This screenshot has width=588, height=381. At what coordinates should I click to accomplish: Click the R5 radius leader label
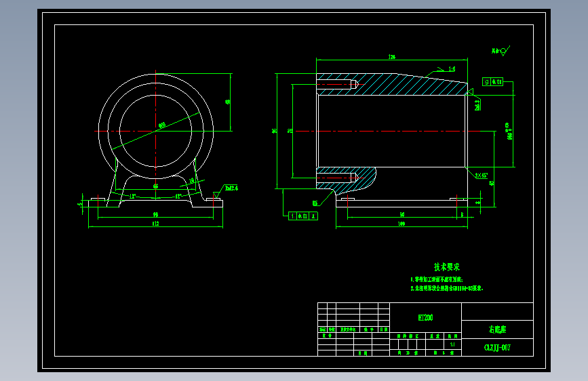315,203
